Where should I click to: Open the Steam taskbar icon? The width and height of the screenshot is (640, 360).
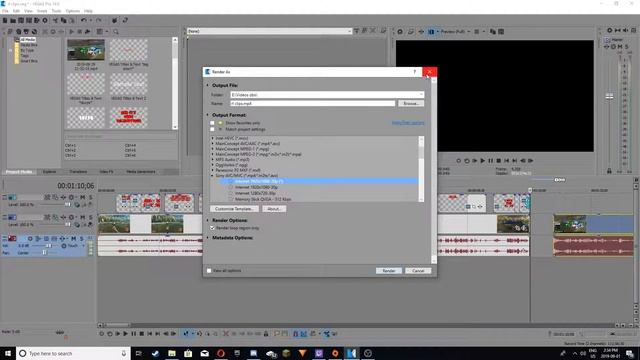pos(156,353)
